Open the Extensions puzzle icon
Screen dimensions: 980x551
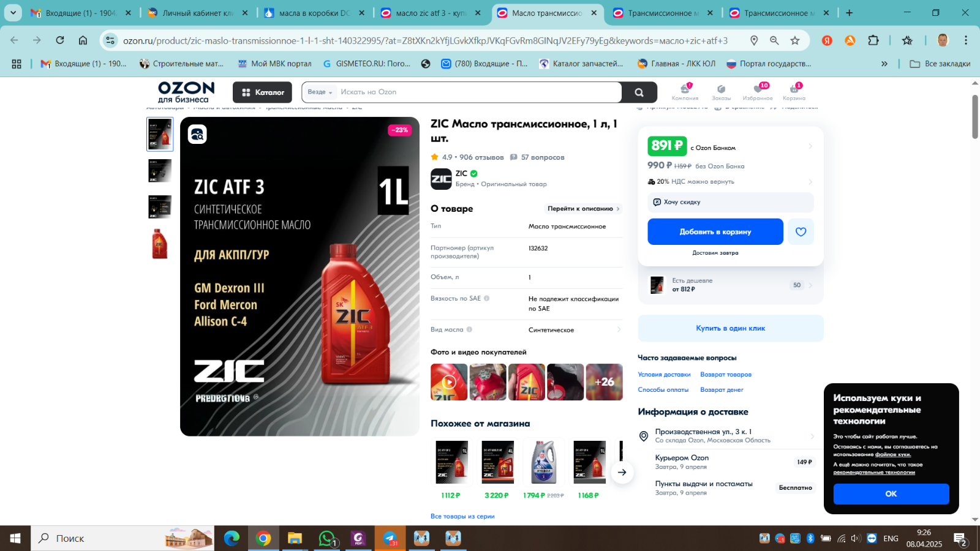point(873,40)
